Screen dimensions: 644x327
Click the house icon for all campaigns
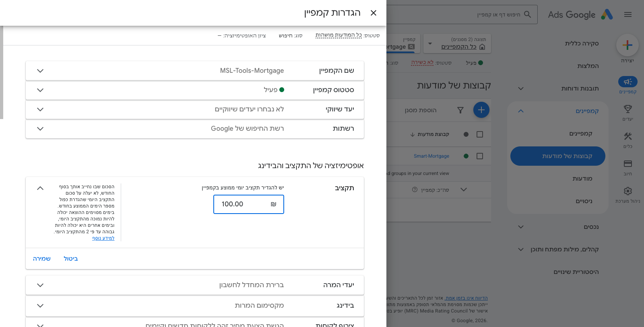tap(482, 47)
